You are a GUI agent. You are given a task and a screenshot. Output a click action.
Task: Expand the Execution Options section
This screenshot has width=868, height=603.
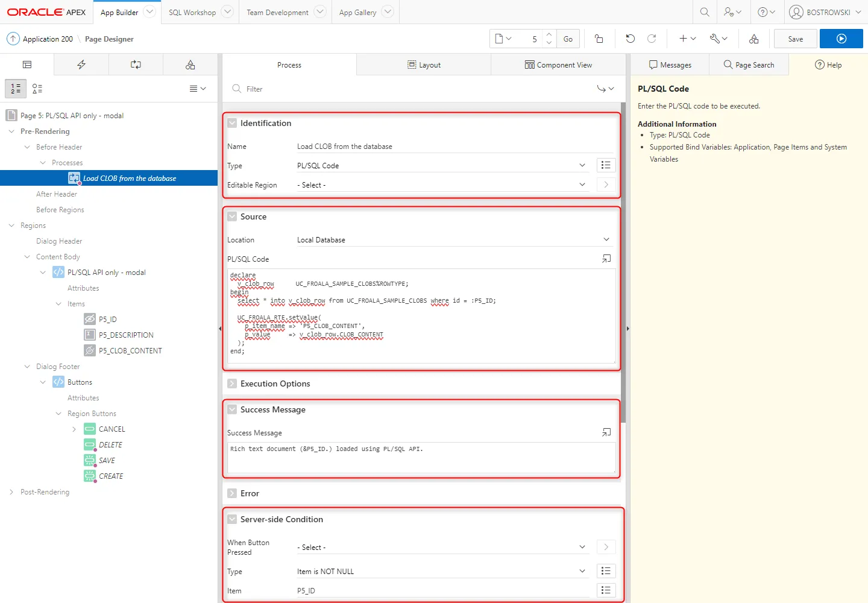pos(232,384)
